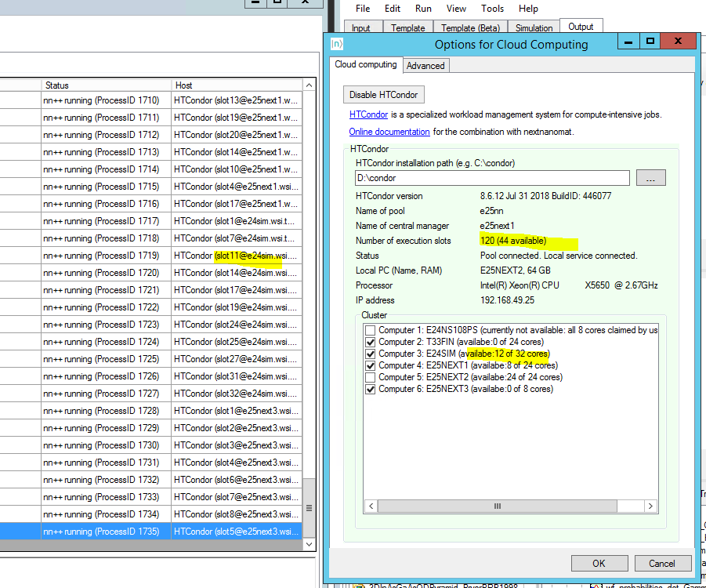This screenshot has width=706, height=588.
Task: Close the Options for Cloud Computing dialog
Action: click(x=679, y=42)
